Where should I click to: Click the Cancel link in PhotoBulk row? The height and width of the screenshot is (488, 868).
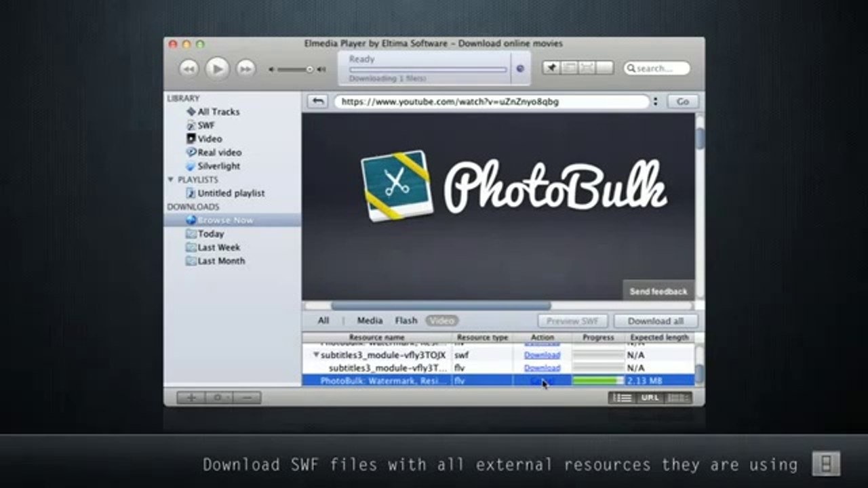click(542, 381)
